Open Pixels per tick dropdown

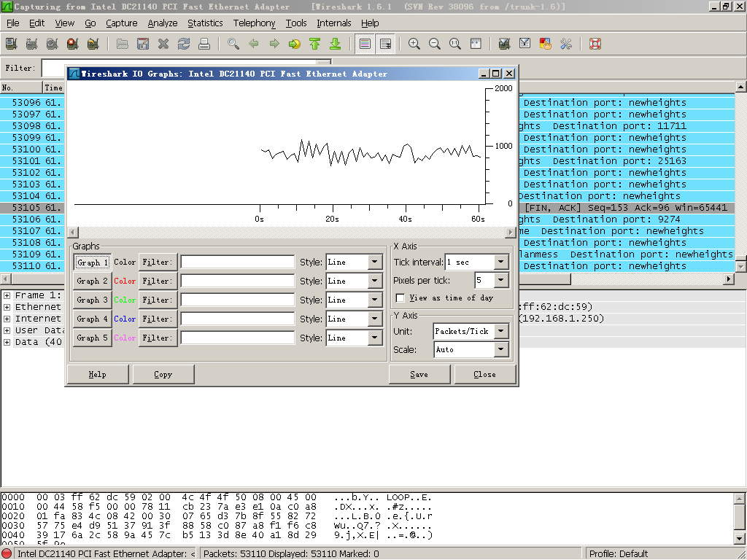coord(500,281)
